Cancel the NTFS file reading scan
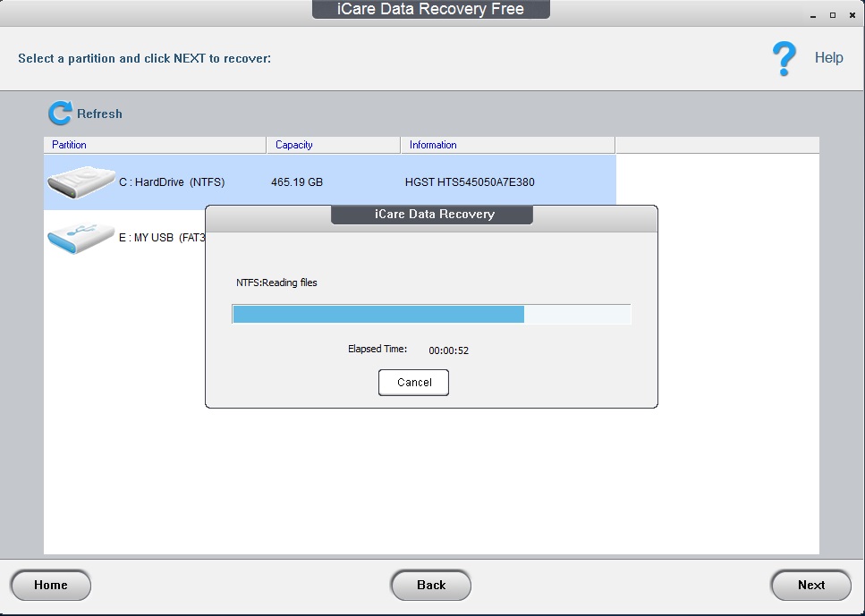Viewport: 865px width, 616px height. pos(413,382)
